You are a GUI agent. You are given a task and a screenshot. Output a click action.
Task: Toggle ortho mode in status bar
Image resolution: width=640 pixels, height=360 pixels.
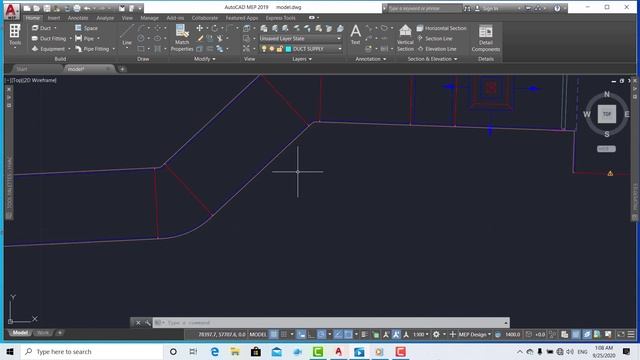coord(311,334)
